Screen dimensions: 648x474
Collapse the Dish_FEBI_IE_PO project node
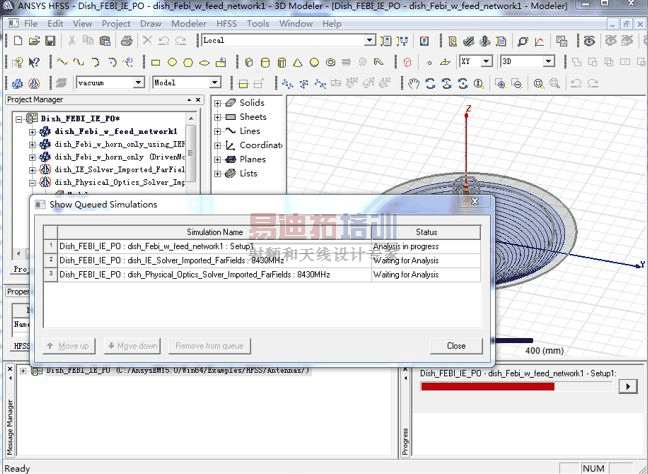pyautogui.click(x=19, y=118)
